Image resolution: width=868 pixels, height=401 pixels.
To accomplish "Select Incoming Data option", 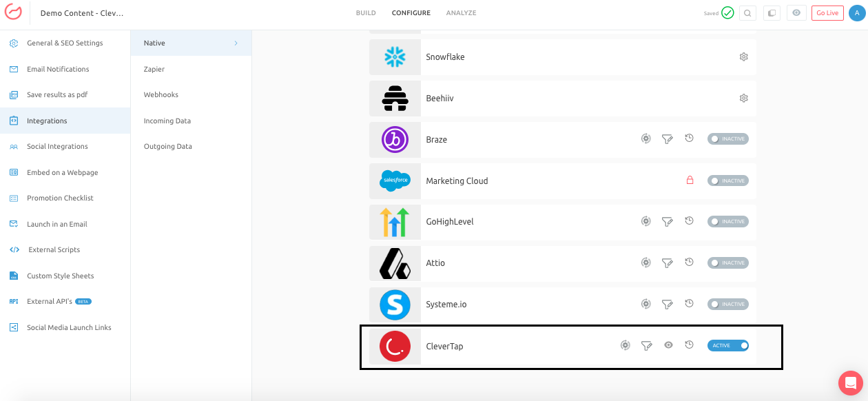I will point(191,121).
